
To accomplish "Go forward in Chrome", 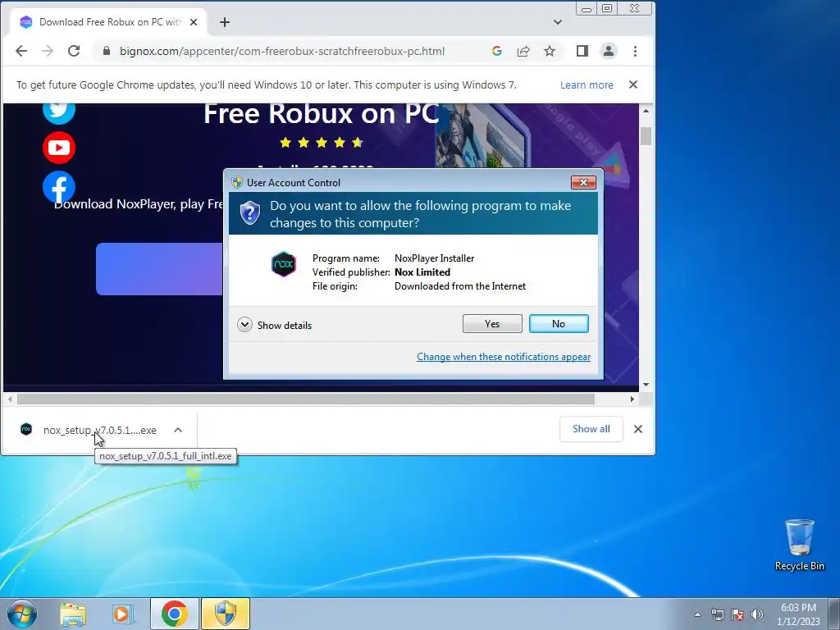I will pyautogui.click(x=47, y=51).
